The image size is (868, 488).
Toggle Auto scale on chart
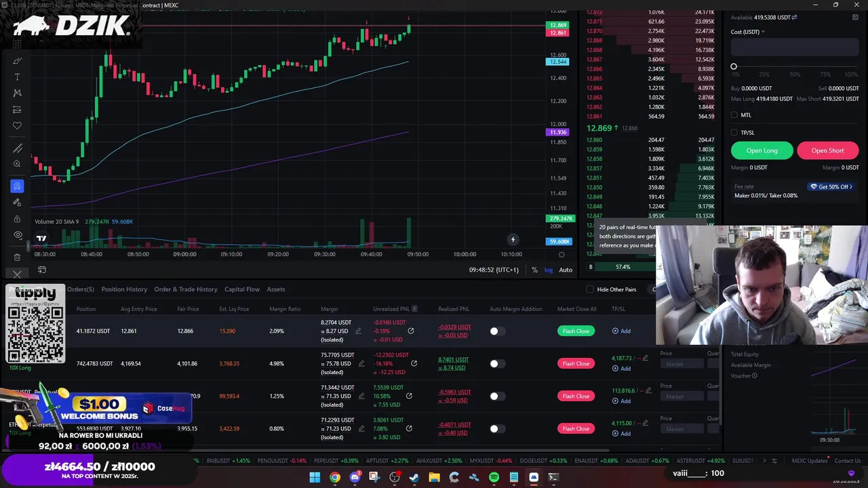(x=566, y=270)
